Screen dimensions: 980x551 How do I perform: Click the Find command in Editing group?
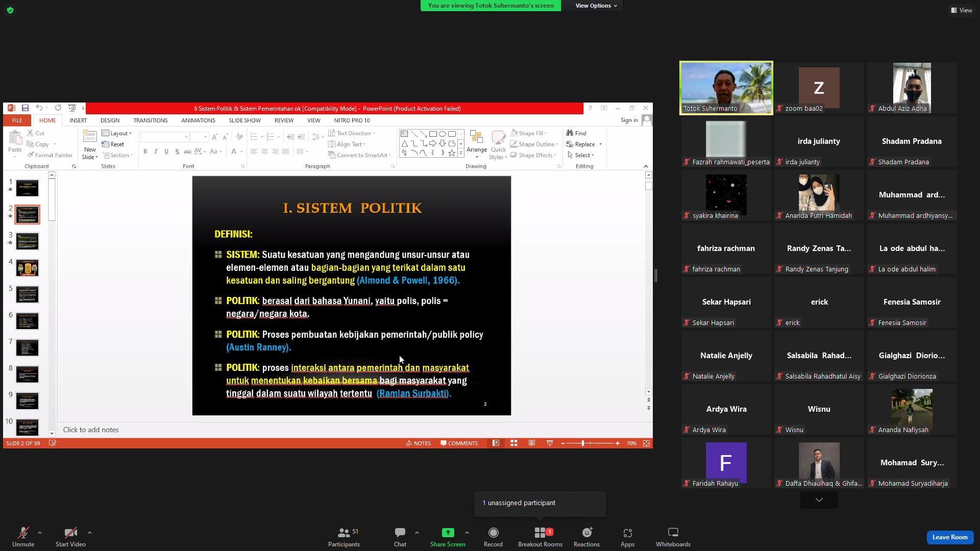coord(576,133)
